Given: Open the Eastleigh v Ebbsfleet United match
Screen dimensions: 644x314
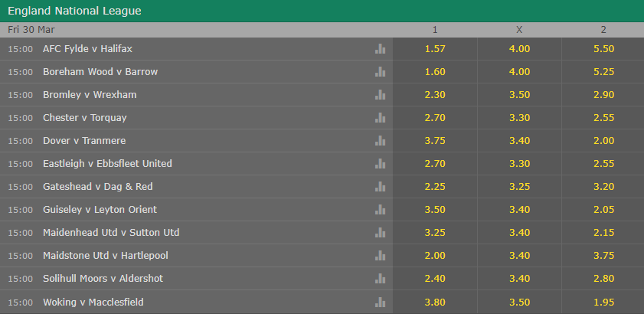Looking at the screenshot, I should click(107, 164).
